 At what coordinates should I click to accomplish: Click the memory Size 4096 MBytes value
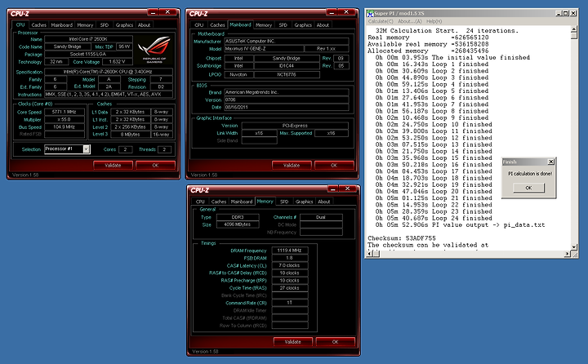(x=238, y=224)
